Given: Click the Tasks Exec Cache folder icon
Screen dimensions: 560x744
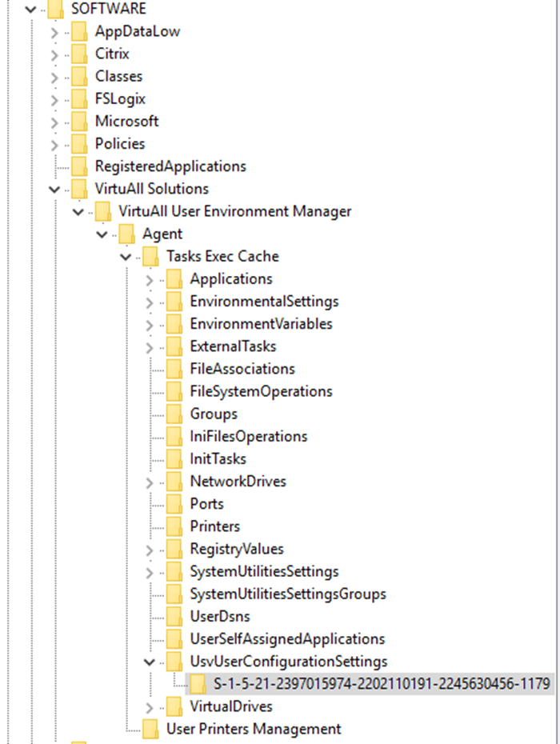Looking at the screenshot, I should click(150, 256).
